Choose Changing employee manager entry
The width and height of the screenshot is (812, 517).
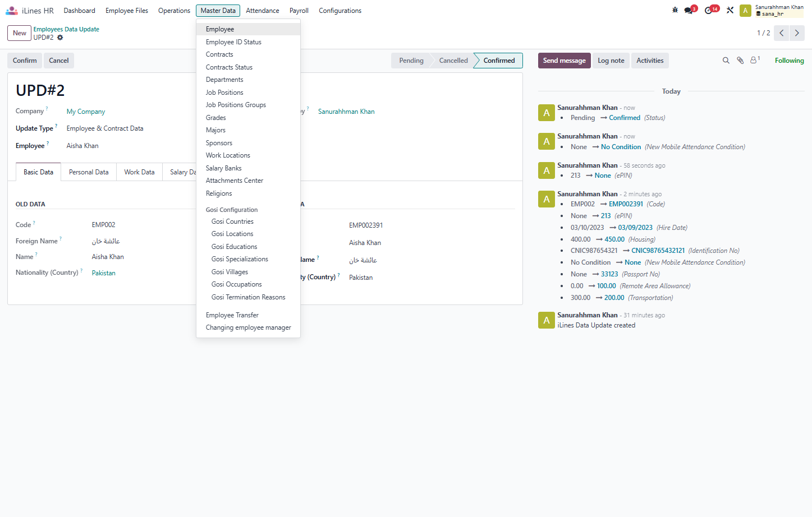(x=248, y=327)
